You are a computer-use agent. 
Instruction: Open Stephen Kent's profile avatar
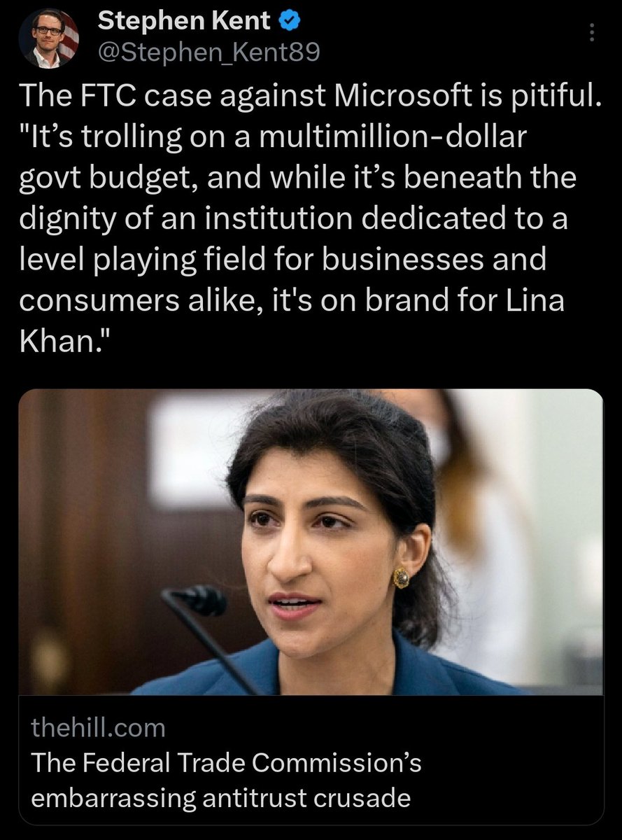tap(48, 37)
